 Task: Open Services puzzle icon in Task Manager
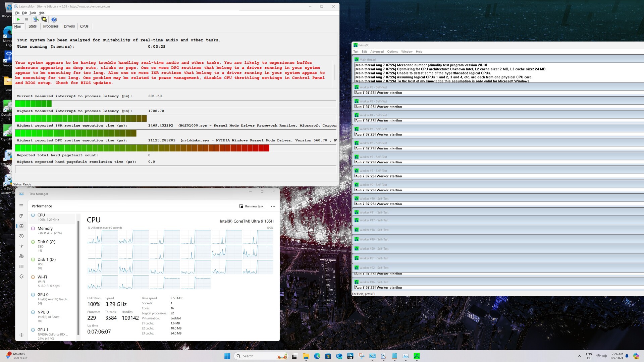pyautogui.click(x=21, y=277)
